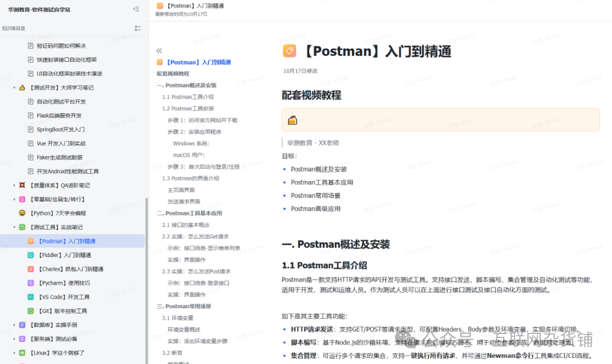Go to 2.3 实操：怎么发送Post请求 entry
This screenshot has width=612, height=364.
coord(196,271)
